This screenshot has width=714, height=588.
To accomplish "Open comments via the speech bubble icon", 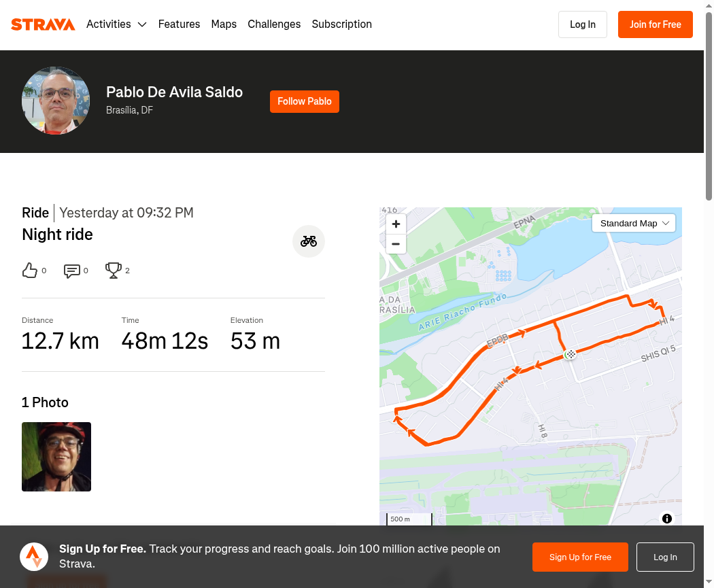I will 72,271.
